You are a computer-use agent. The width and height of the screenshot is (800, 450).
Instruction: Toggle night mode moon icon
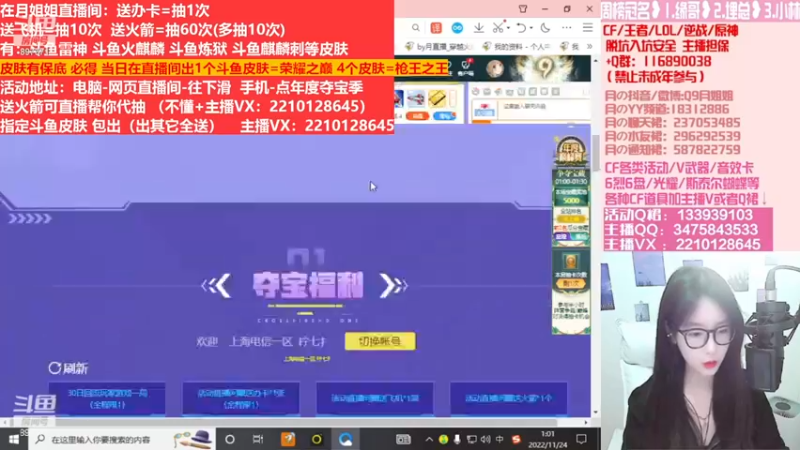click(x=545, y=28)
